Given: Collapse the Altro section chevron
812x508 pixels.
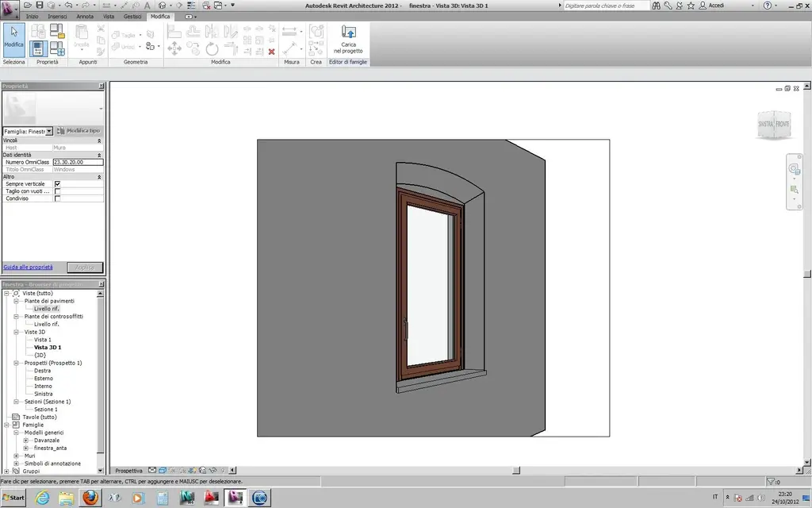Looking at the screenshot, I should point(99,177).
